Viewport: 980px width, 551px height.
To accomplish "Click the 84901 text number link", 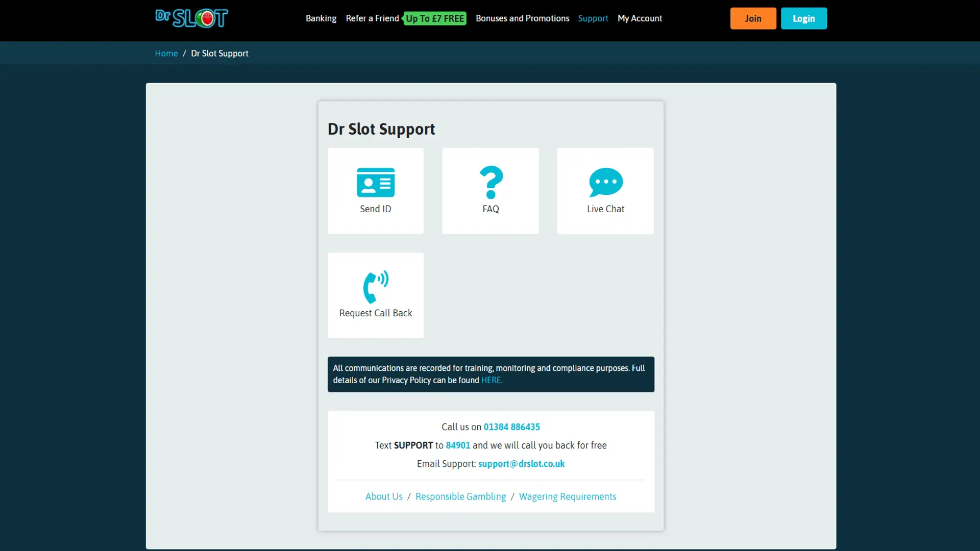I will point(458,445).
